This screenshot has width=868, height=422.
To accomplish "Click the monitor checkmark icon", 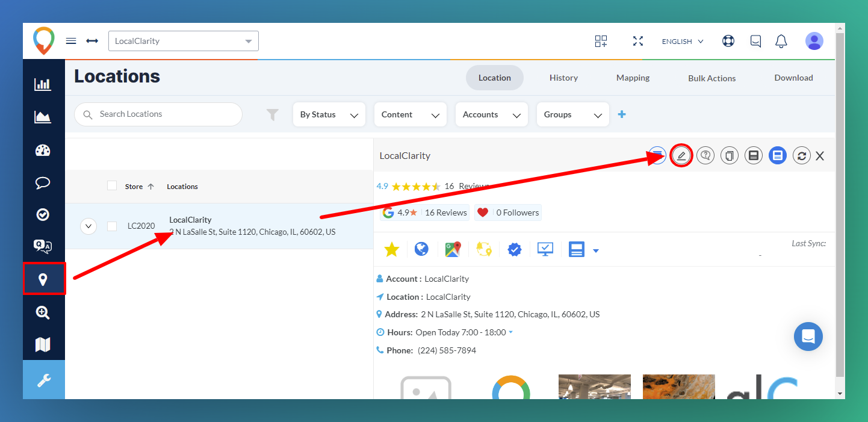I will coord(545,249).
